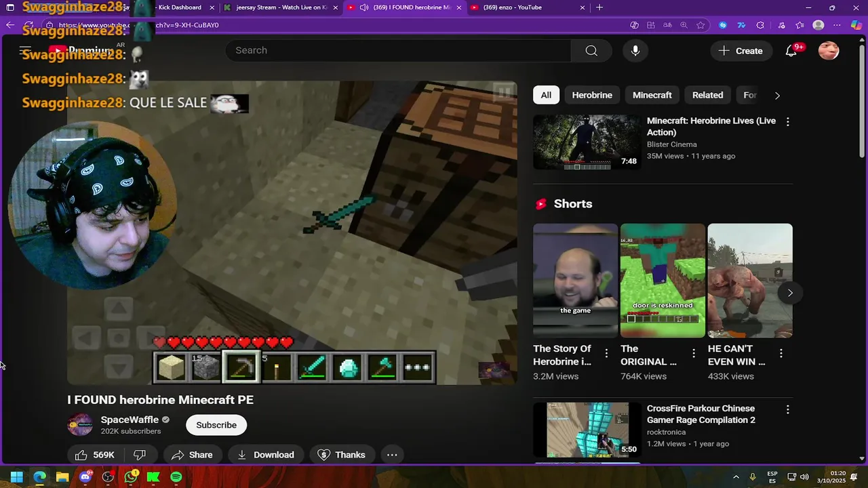Show hidden system tray icons
868x488 pixels.
click(x=736, y=477)
